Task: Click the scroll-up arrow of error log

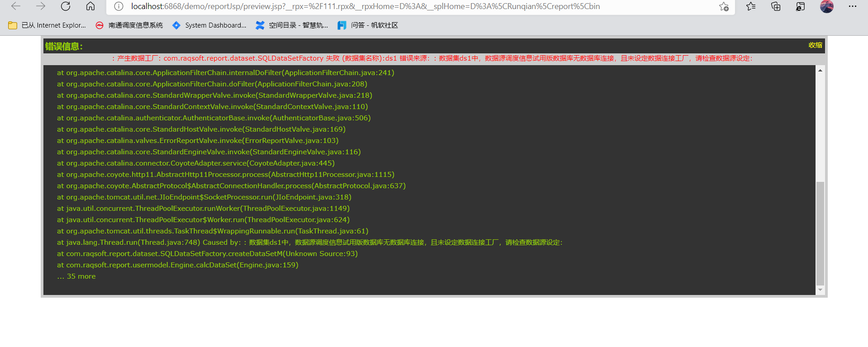Action: [x=820, y=70]
